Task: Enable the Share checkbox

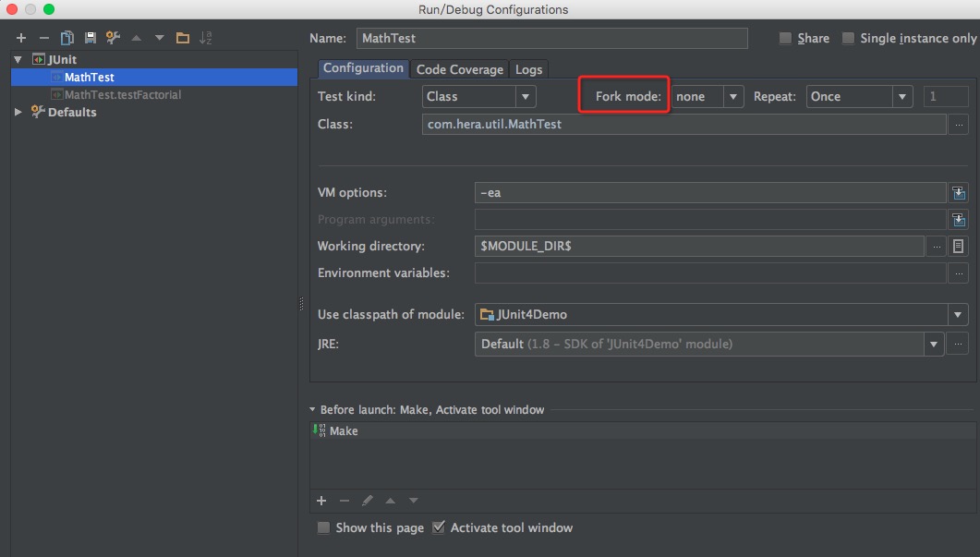Action: click(x=786, y=39)
